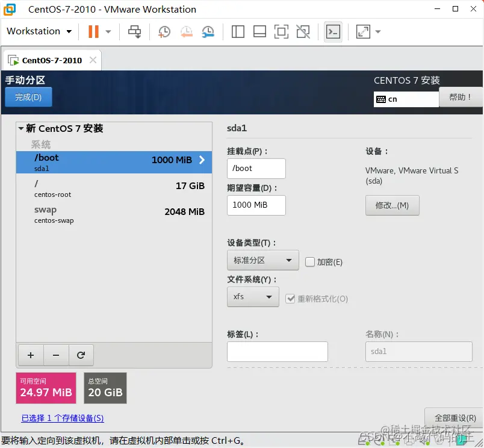Click the send Ctrl+Alt+Del icon
Viewport: 484px width, 448px height.
pyautogui.click(x=135, y=31)
